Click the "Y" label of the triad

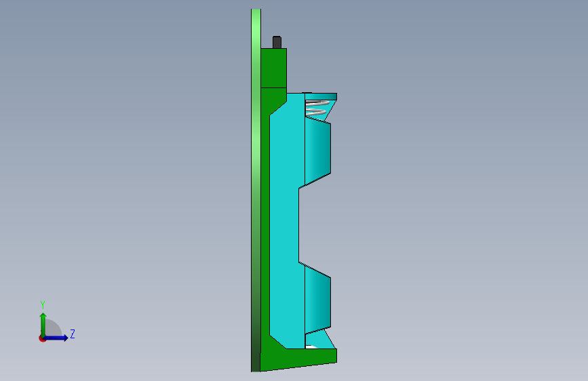(43, 304)
